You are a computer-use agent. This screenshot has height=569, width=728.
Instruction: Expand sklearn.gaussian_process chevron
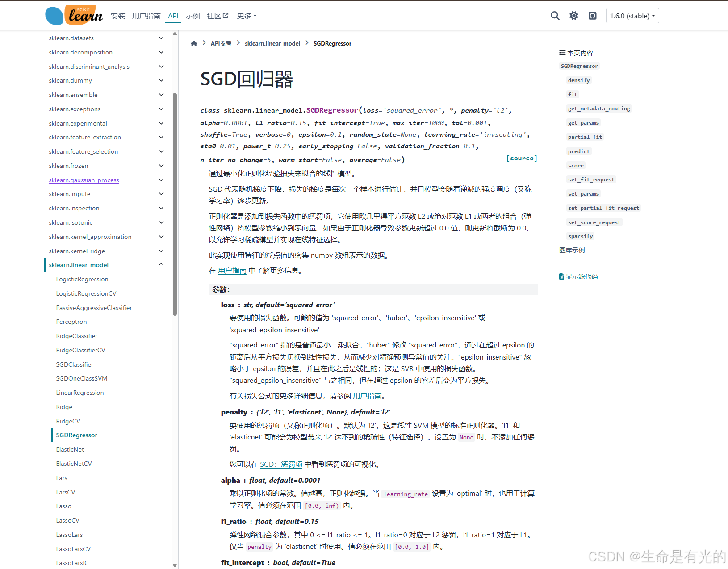coord(161,180)
